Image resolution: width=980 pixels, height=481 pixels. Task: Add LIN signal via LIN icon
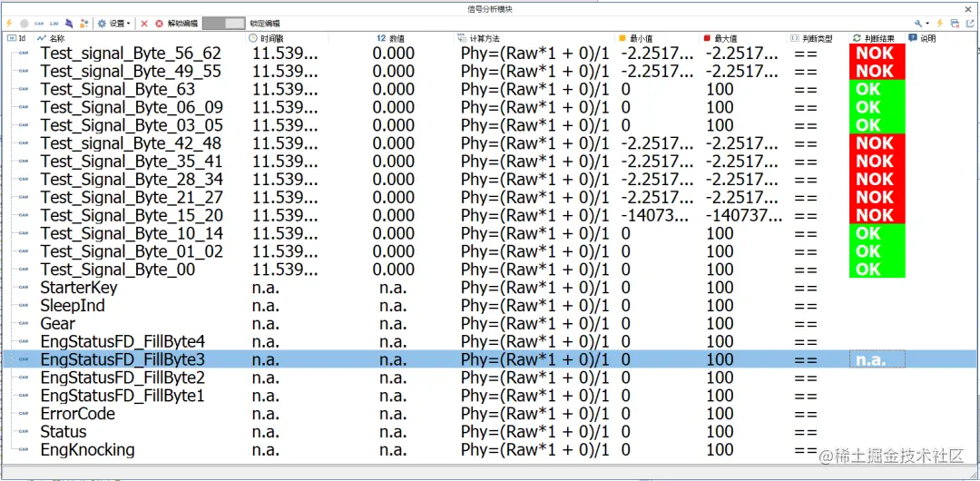(x=54, y=24)
